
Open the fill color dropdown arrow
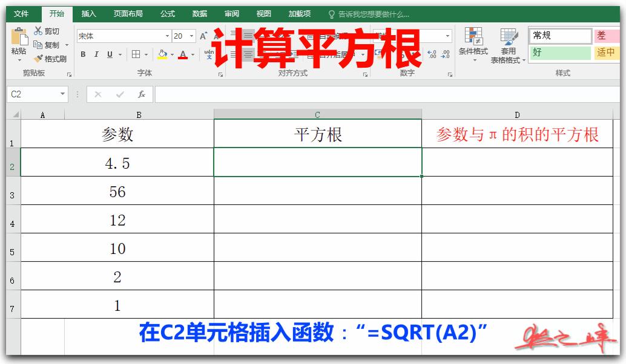coord(172,54)
